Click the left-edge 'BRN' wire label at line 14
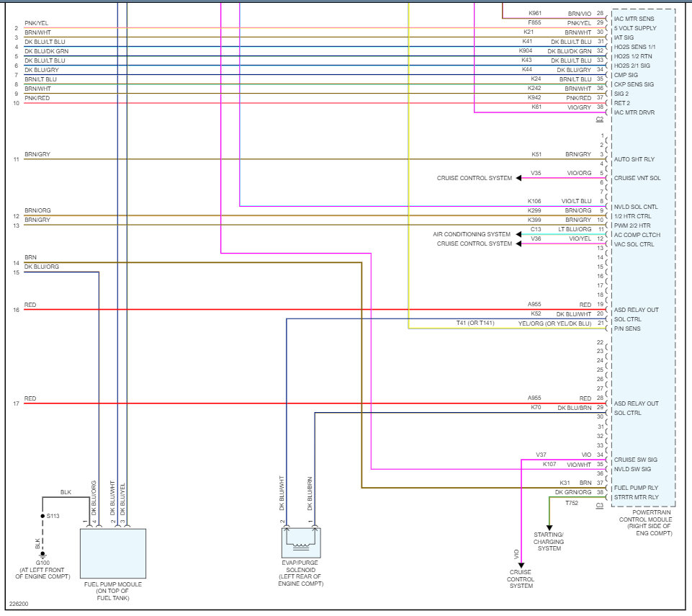The height and width of the screenshot is (616, 692). tap(30, 257)
